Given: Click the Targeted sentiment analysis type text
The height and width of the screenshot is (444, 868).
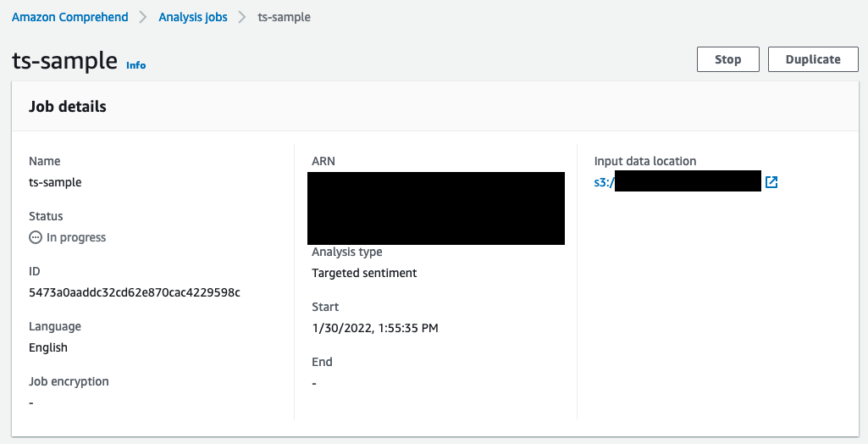Looking at the screenshot, I should [364, 273].
